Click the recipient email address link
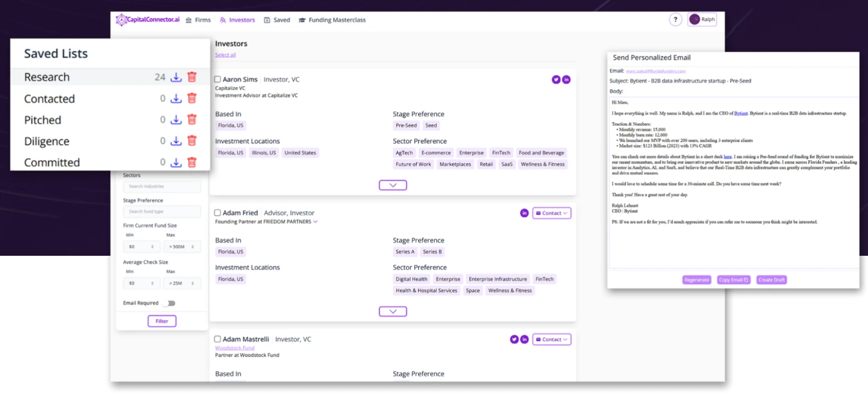This screenshot has height=396, width=868. [656, 71]
